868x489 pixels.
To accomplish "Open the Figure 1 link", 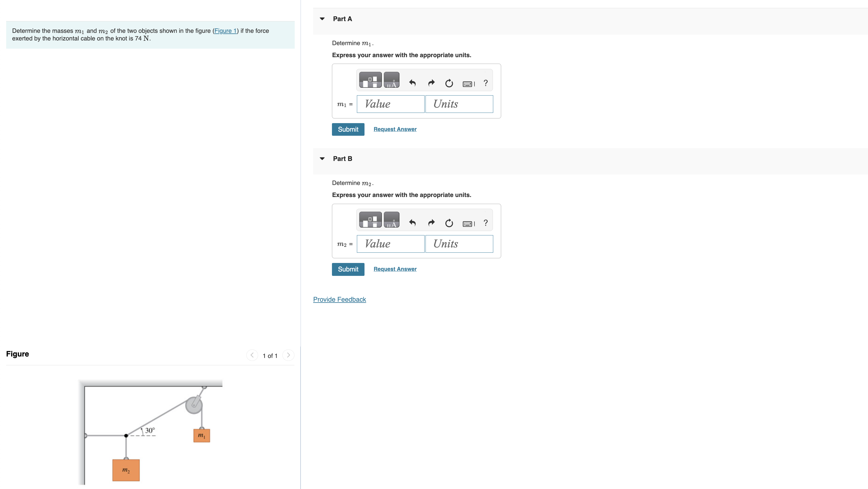I will point(226,31).
